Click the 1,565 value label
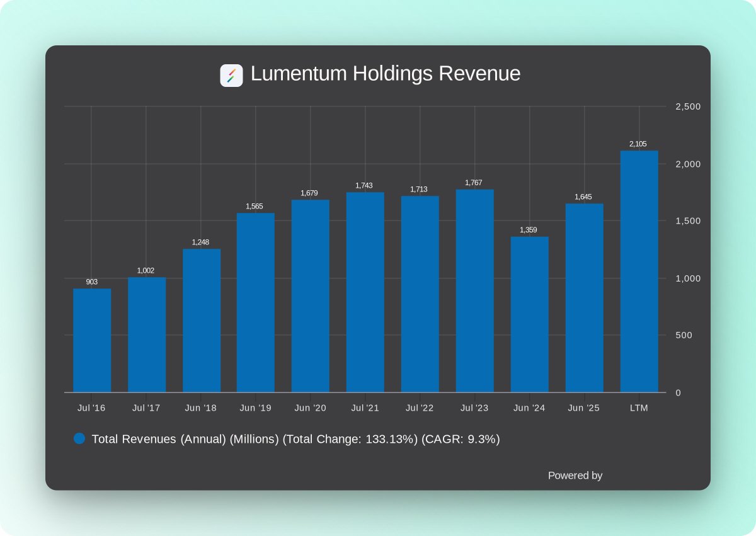 255,206
